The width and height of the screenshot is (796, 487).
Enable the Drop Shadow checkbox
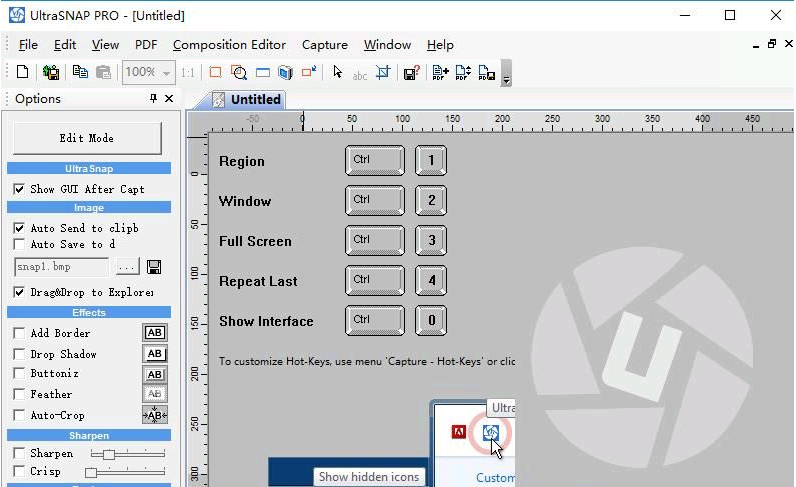19,354
